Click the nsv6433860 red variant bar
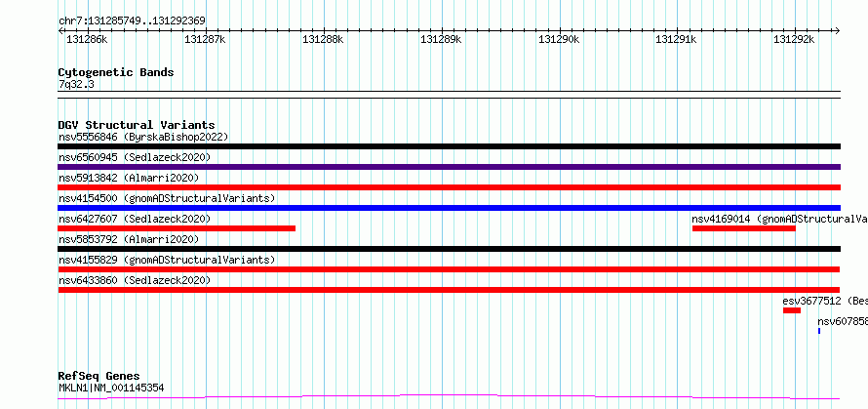The image size is (868, 409). coord(449,290)
